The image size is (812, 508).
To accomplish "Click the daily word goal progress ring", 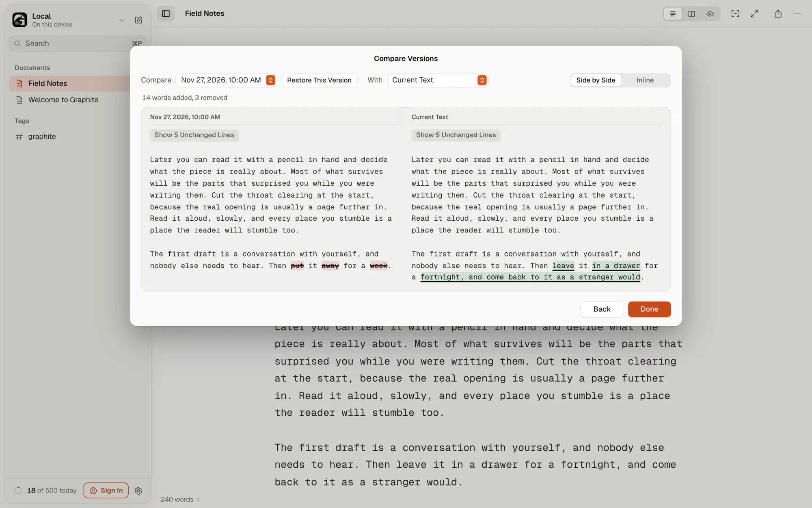I will point(18,491).
